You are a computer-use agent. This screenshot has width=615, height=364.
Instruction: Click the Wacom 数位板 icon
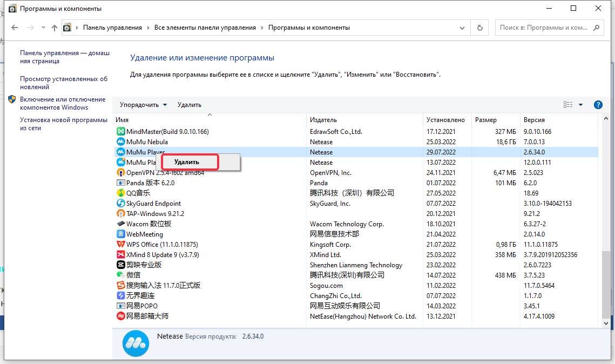click(x=121, y=224)
